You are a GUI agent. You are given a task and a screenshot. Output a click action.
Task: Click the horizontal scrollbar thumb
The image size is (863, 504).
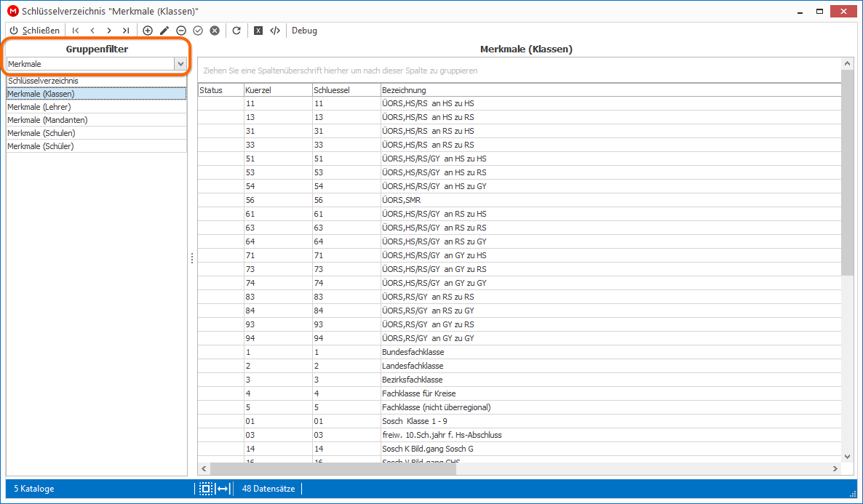(333, 469)
